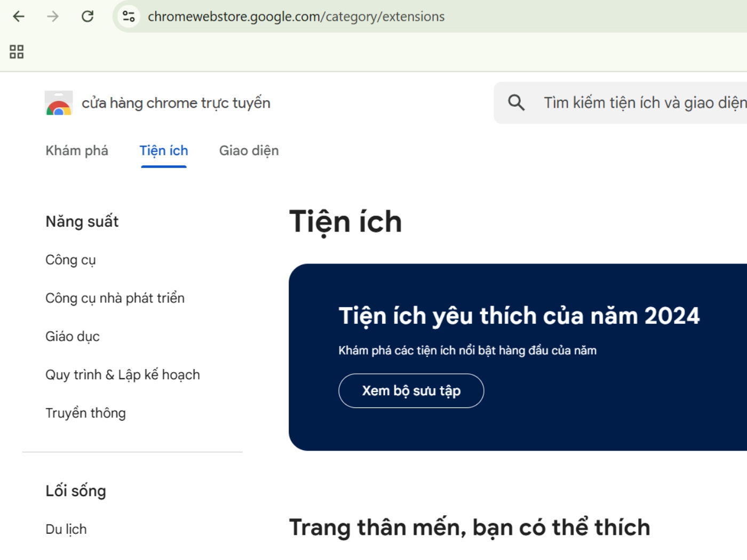Select the Giáo dục category
The width and height of the screenshot is (747, 560).
pos(73,337)
